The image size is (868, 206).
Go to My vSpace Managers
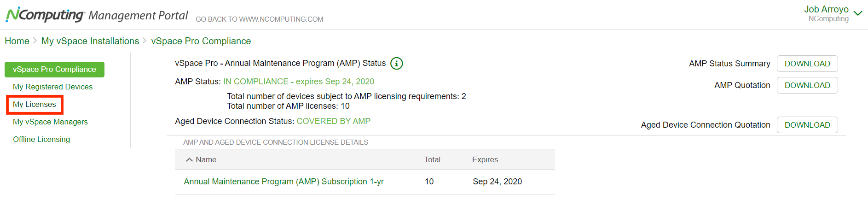[x=50, y=122]
